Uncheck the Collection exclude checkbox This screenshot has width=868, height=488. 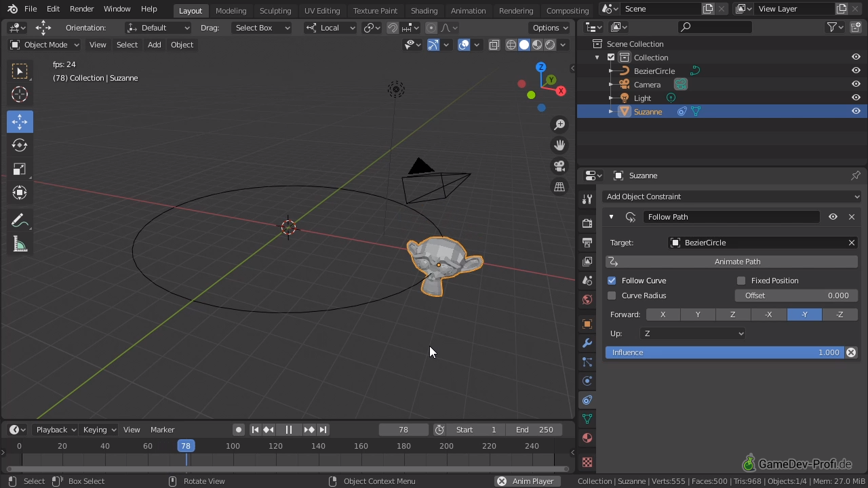(x=611, y=58)
